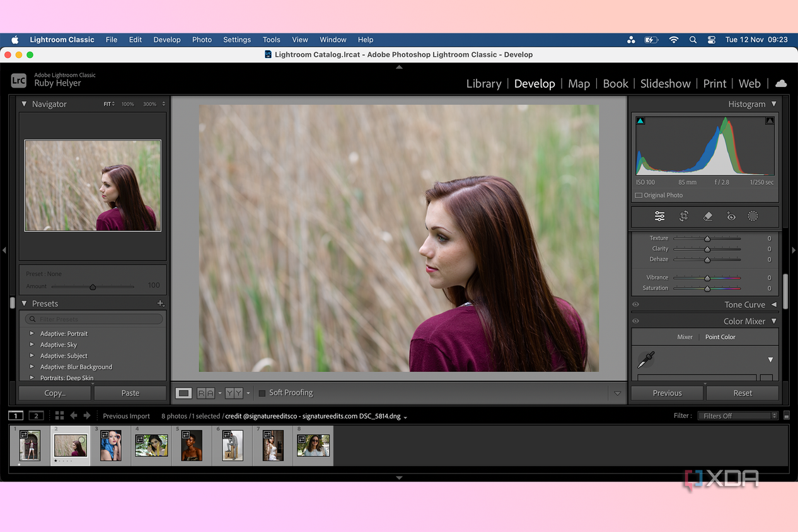798x532 pixels.
Task: Click the Clarity slider handle
Action: pyautogui.click(x=707, y=249)
